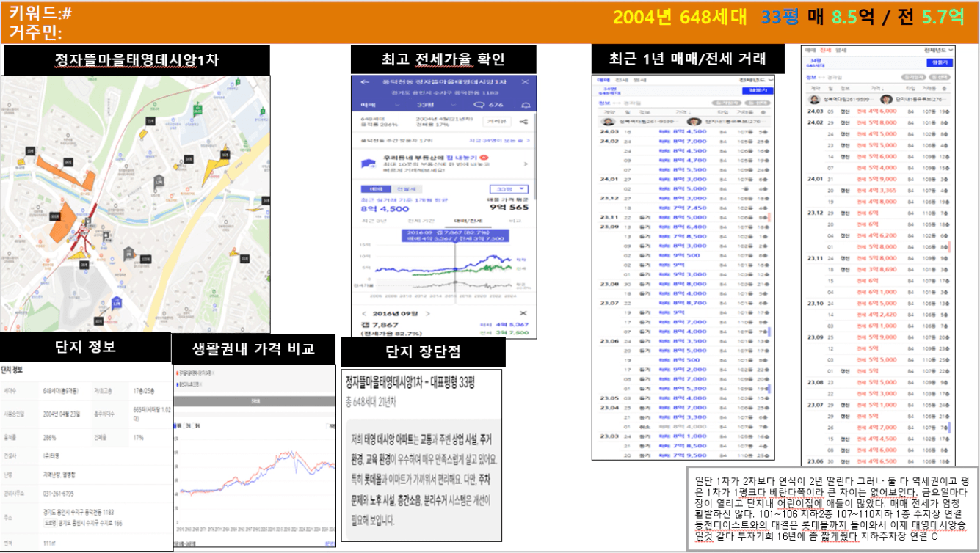Click blue 평돋기 button in jeonse transaction list
Image resolution: width=980 pixels, height=553 pixels.
pos(940,63)
